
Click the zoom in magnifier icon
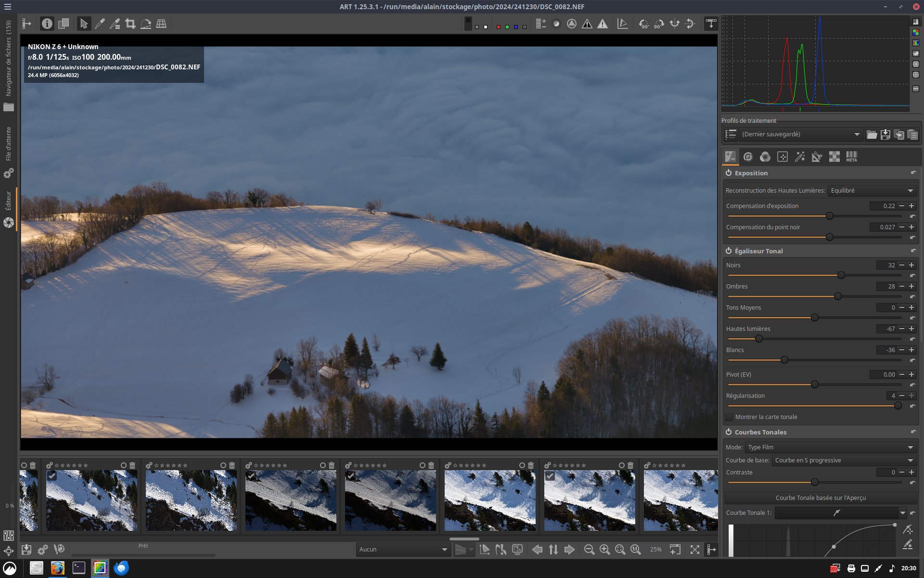[x=605, y=550]
